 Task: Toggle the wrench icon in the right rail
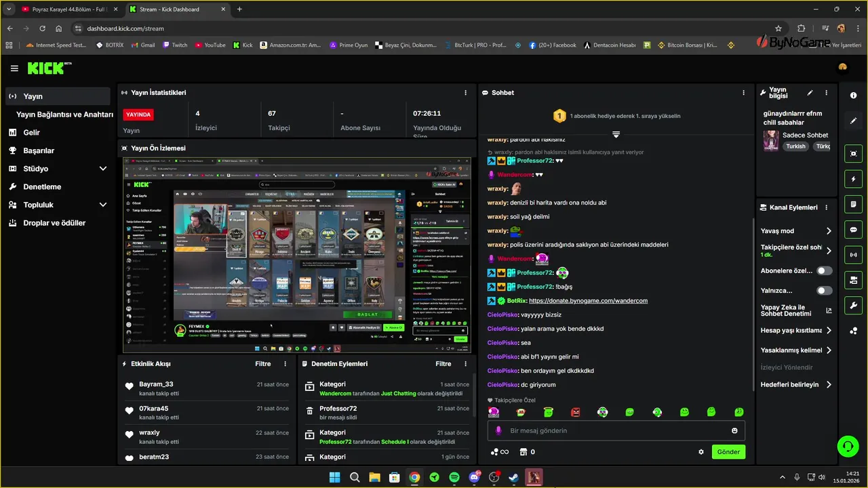(853, 306)
